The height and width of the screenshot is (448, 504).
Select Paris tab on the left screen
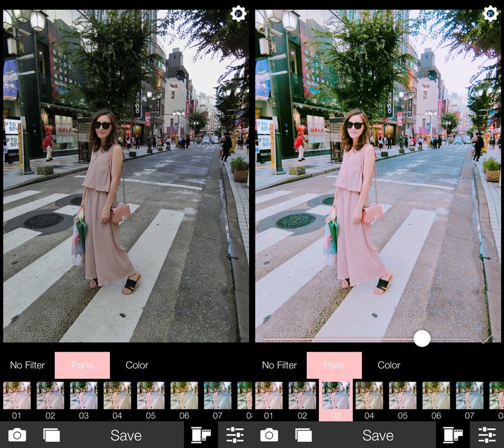(82, 365)
